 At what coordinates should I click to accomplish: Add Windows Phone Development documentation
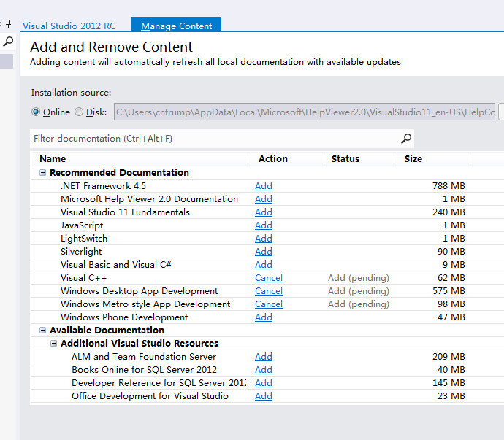(264, 317)
